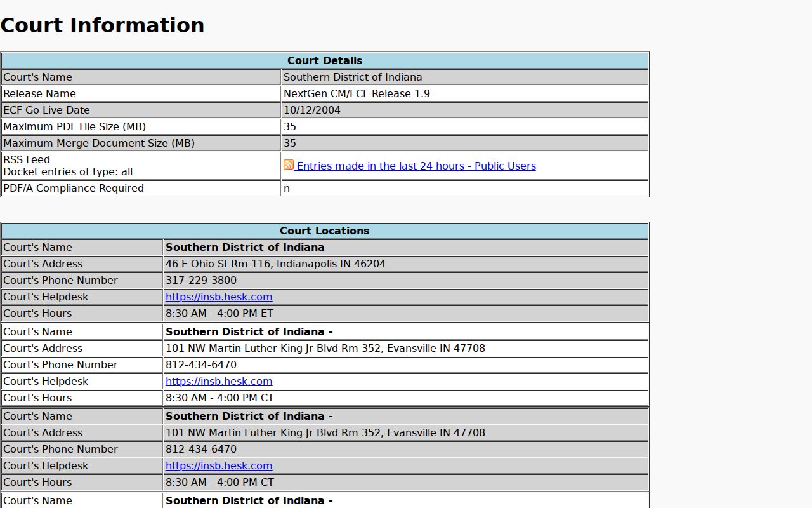
Task: Click Southern District of Indiana in Court Details
Action: 353,77
